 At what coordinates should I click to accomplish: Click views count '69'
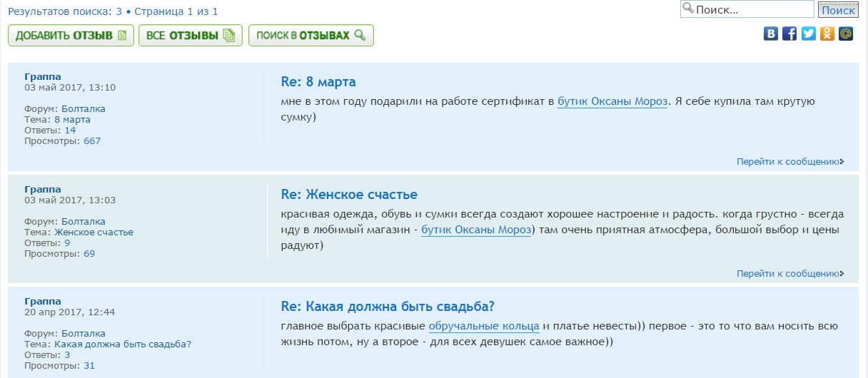click(x=89, y=253)
